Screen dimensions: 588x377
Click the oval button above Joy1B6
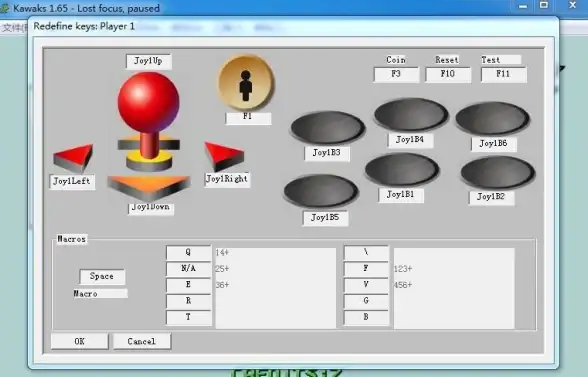pos(492,119)
